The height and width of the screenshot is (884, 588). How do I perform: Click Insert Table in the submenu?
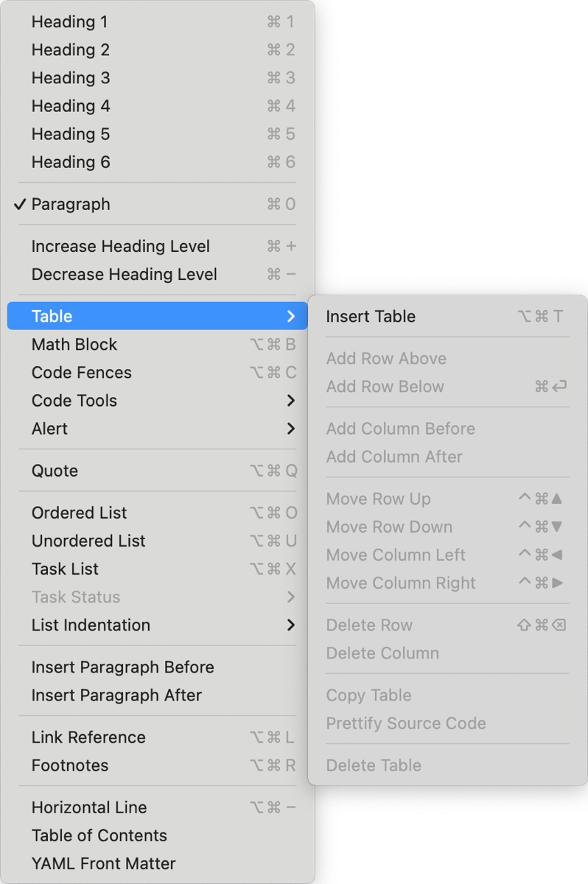371,317
